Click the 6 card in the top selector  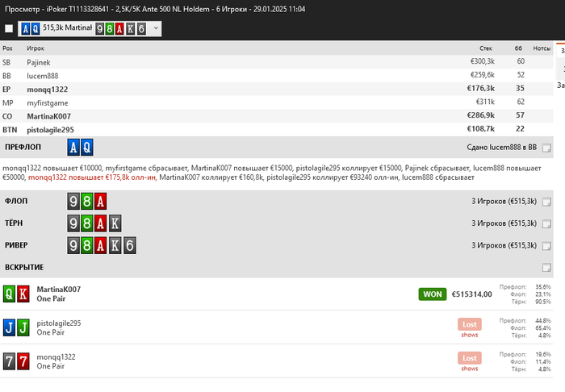141,28
